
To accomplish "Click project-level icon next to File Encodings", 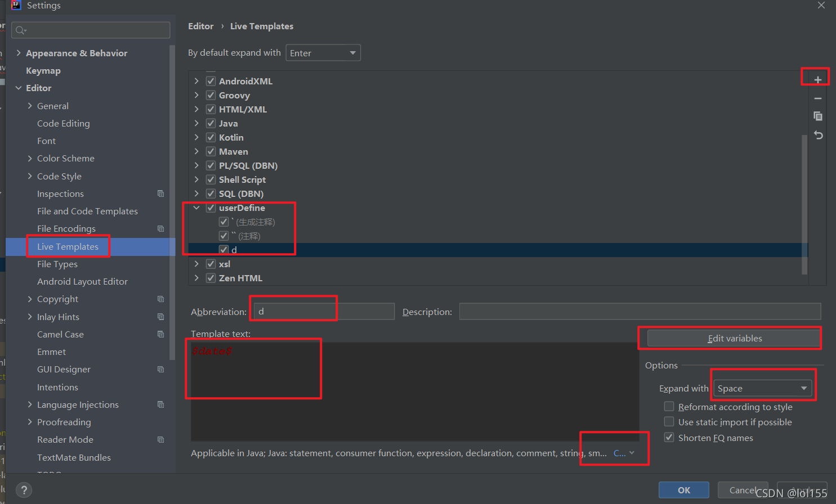I will pos(161,228).
